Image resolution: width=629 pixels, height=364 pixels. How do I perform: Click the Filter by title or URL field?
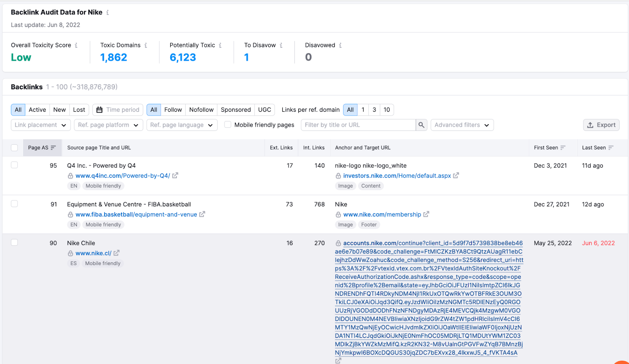tap(359, 125)
